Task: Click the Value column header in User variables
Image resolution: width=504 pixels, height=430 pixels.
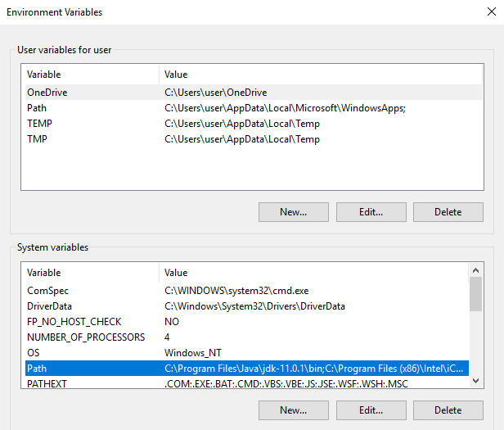Action: pos(321,75)
